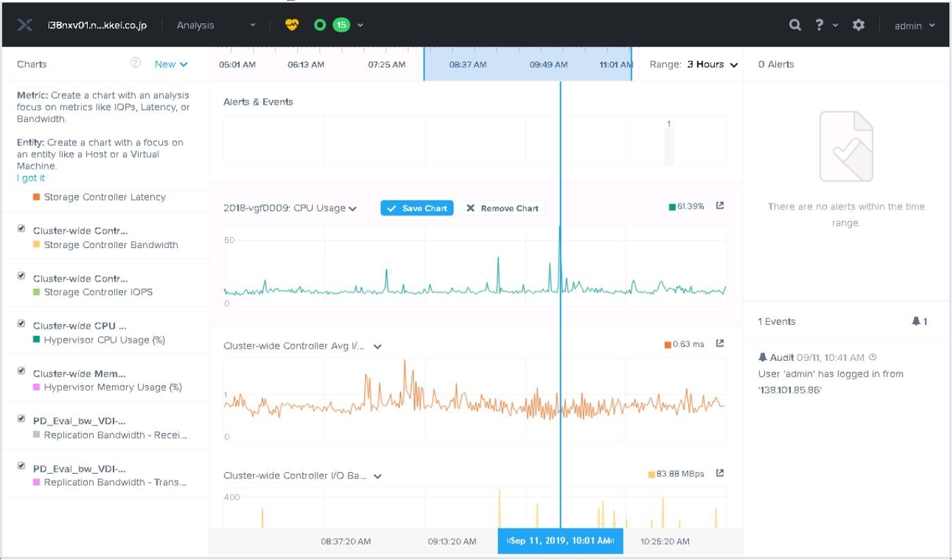
Task: Click the highlighted time range selector bar
Action: pyautogui.click(x=528, y=64)
